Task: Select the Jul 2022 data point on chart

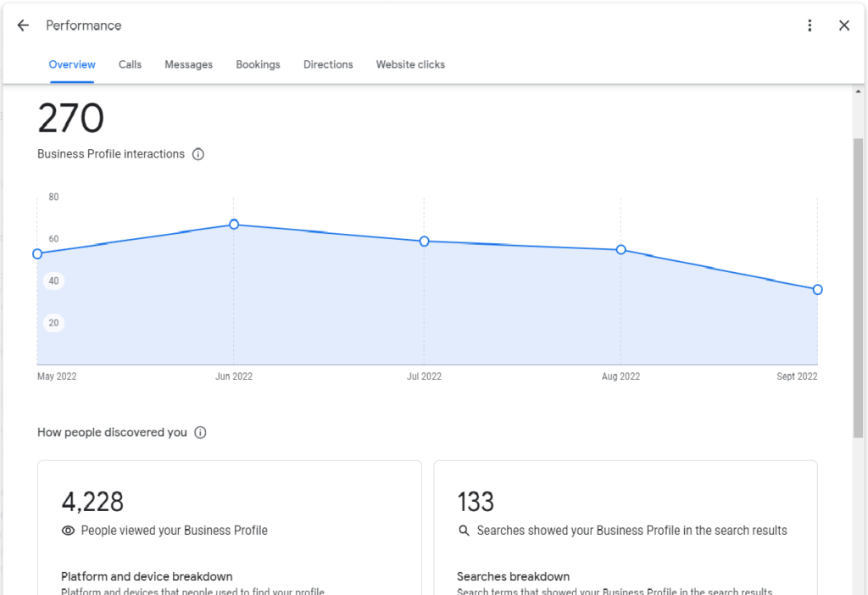Action: pyautogui.click(x=425, y=242)
